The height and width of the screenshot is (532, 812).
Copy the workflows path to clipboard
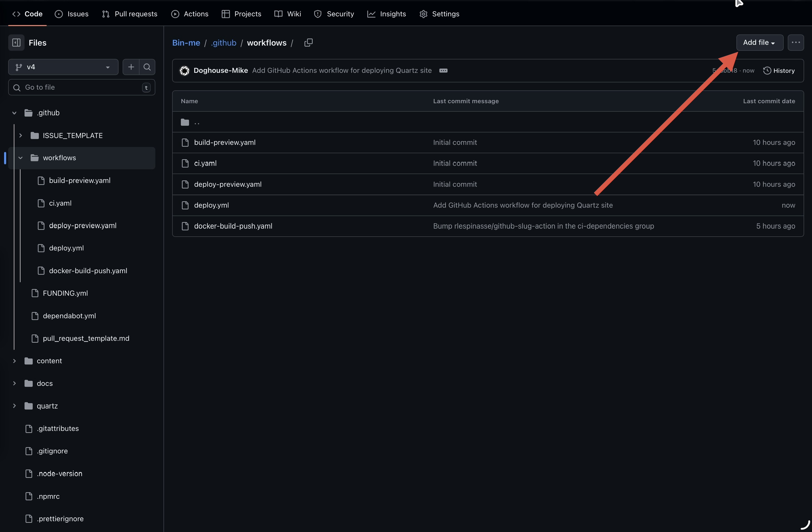pyautogui.click(x=308, y=43)
